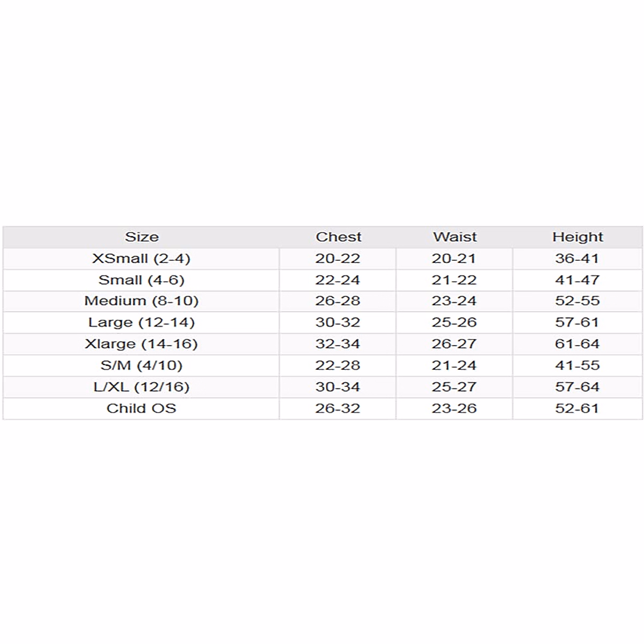The image size is (644, 644).
Task: Click the Medium waist value 23-24
Action: (x=454, y=301)
